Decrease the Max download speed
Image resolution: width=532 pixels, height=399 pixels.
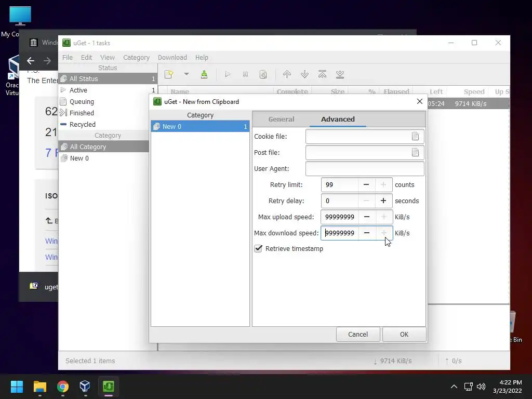click(367, 233)
